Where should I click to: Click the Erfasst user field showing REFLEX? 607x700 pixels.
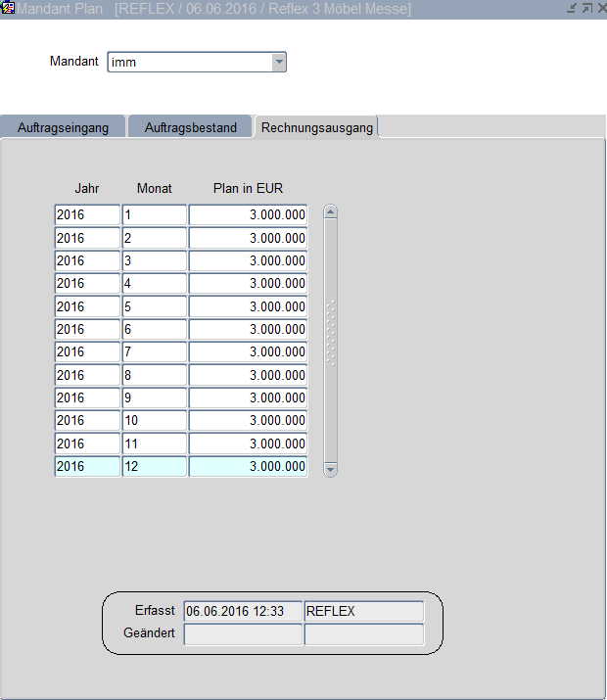(363, 612)
